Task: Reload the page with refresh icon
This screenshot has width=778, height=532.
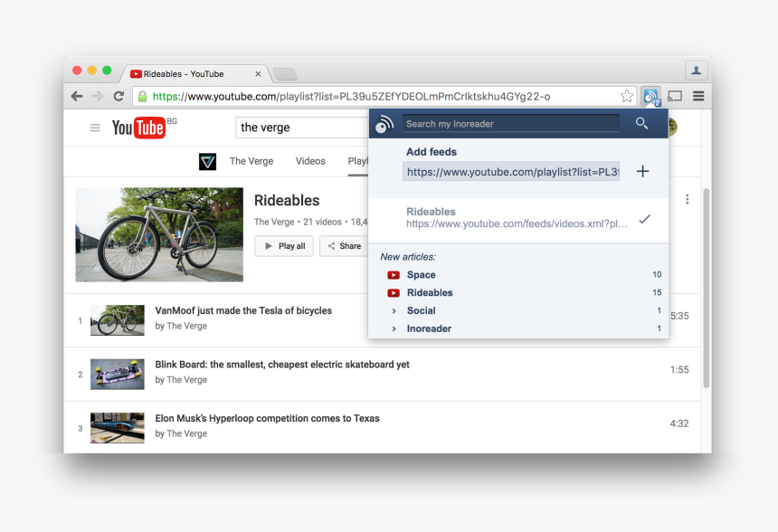Action: pos(119,96)
